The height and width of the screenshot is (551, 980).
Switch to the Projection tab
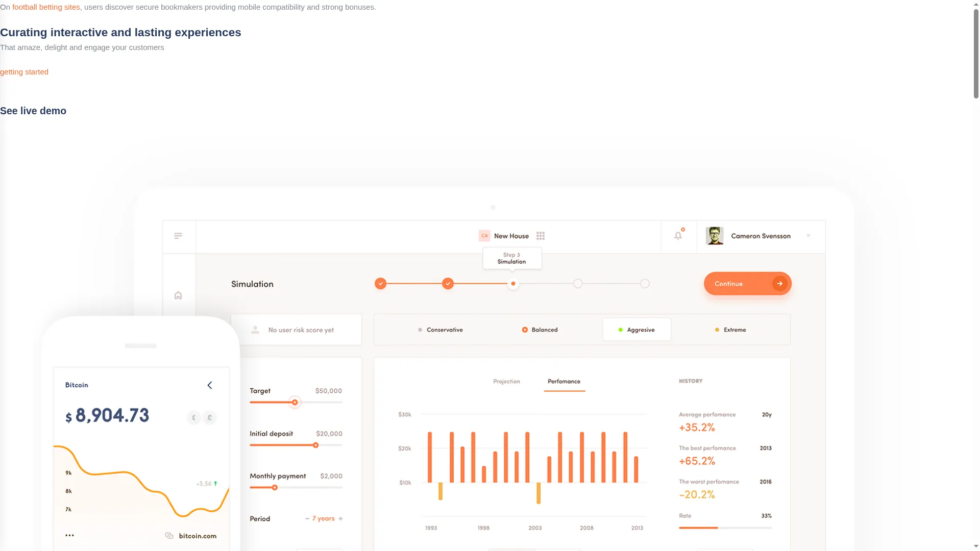click(x=506, y=382)
